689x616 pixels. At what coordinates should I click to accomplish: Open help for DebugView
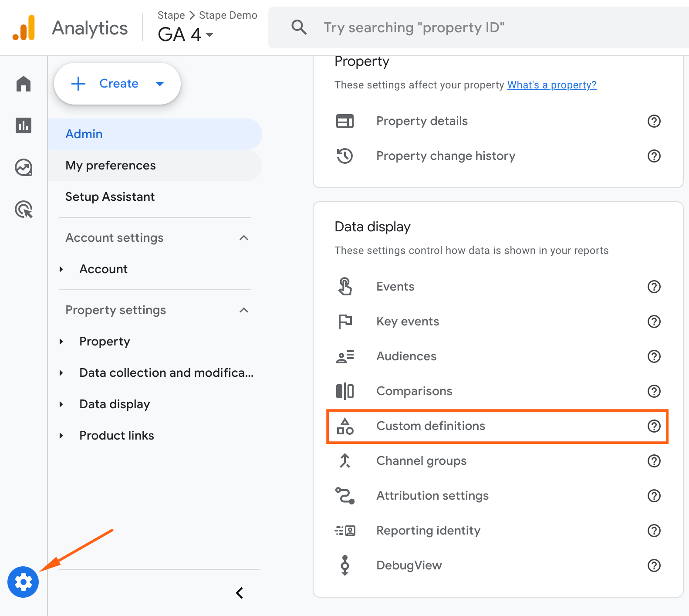(x=654, y=565)
